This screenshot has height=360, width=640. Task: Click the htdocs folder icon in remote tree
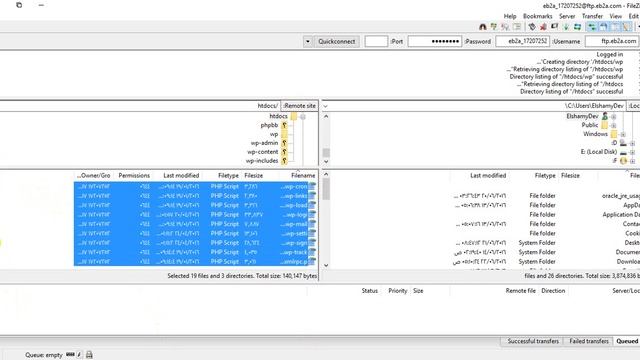pyautogui.click(x=294, y=116)
